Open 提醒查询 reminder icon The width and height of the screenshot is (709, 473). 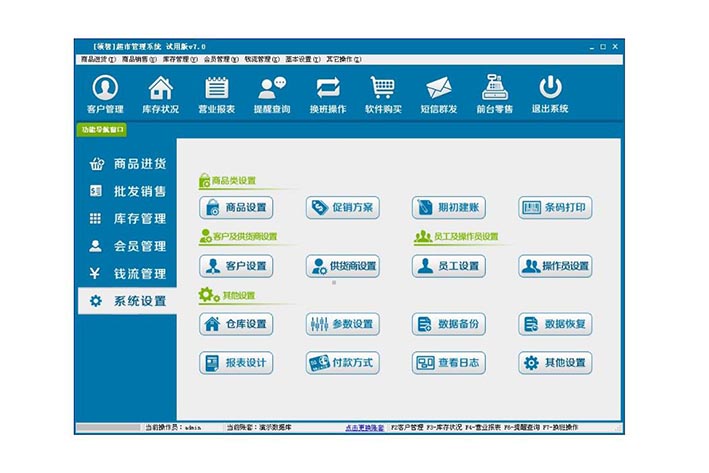[272, 94]
